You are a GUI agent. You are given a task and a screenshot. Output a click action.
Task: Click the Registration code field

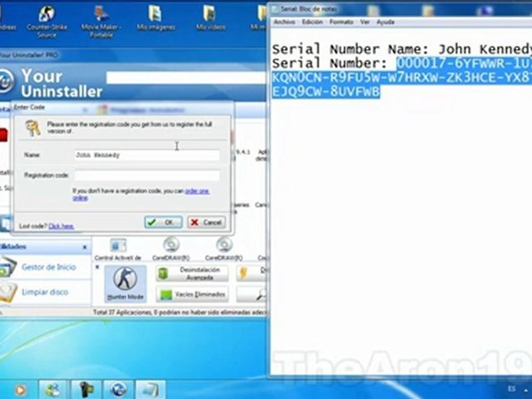coord(147,176)
